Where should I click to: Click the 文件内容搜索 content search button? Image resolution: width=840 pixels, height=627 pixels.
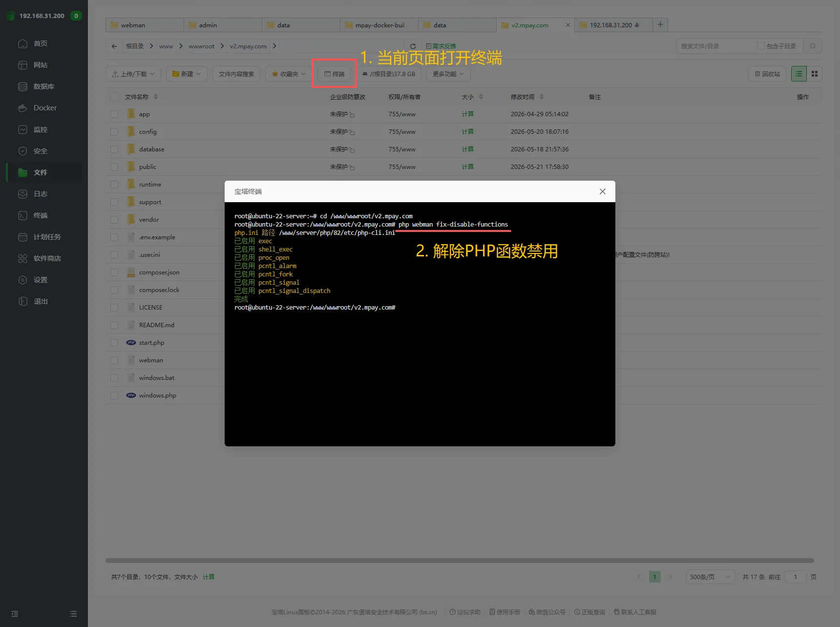(x=236, y=74)
